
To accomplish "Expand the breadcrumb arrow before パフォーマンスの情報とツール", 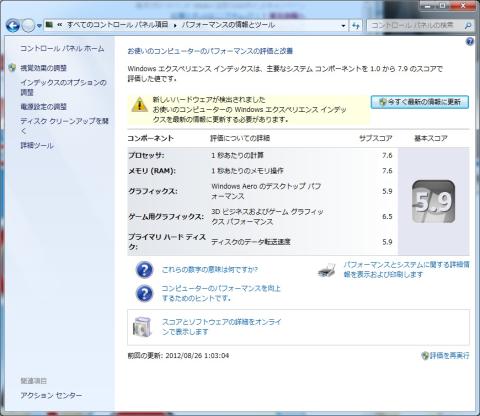I will (x=175, y=25).
